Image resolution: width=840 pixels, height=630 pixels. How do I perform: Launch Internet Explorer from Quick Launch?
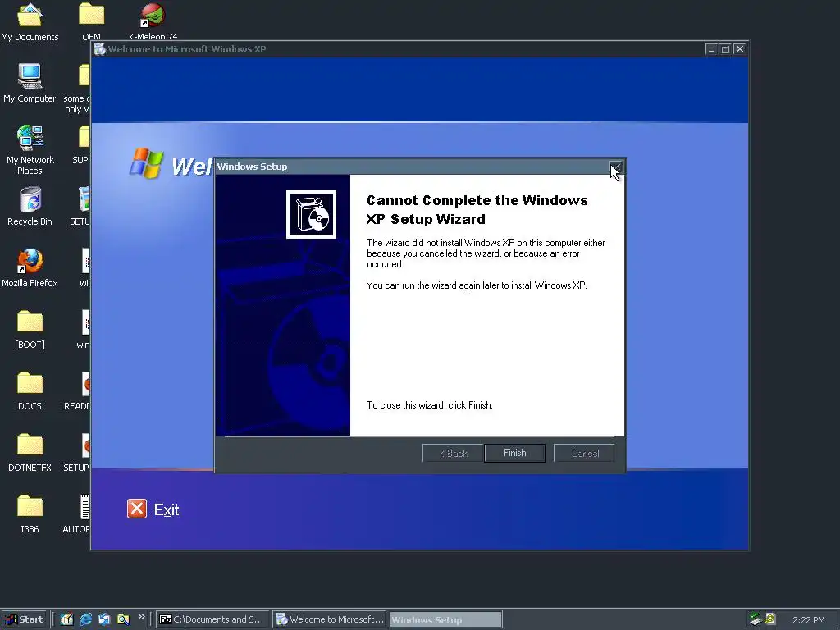pyautogui.click(x=85, y=619)
